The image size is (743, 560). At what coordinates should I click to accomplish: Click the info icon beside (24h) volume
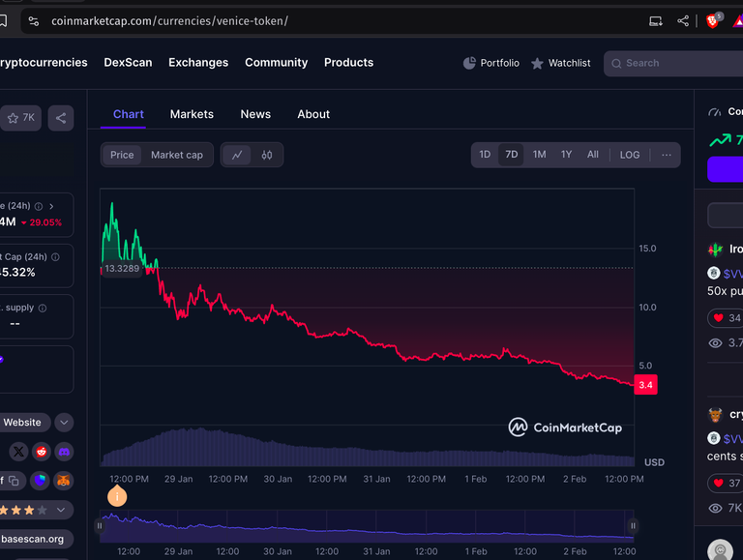(39, 206)
